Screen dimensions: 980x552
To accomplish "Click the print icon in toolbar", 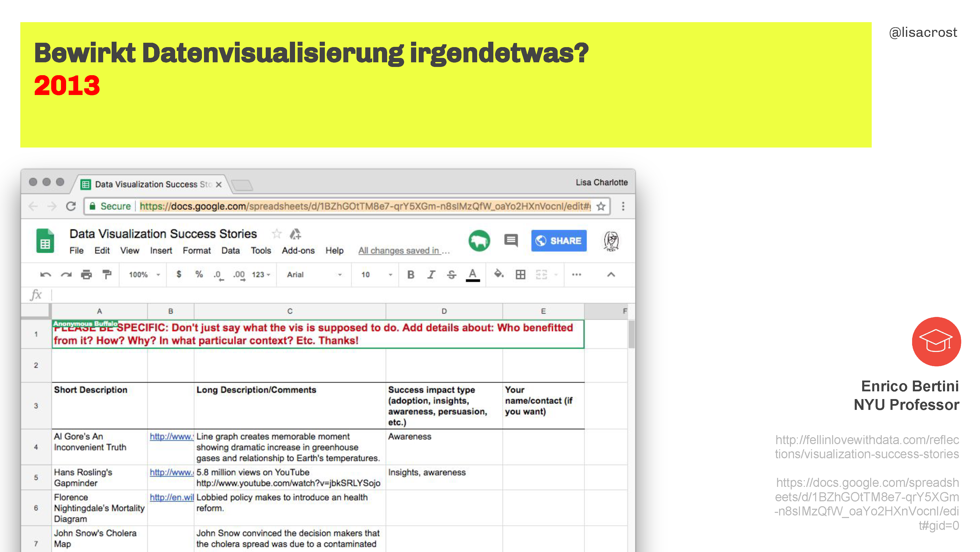I will [86, 274].
